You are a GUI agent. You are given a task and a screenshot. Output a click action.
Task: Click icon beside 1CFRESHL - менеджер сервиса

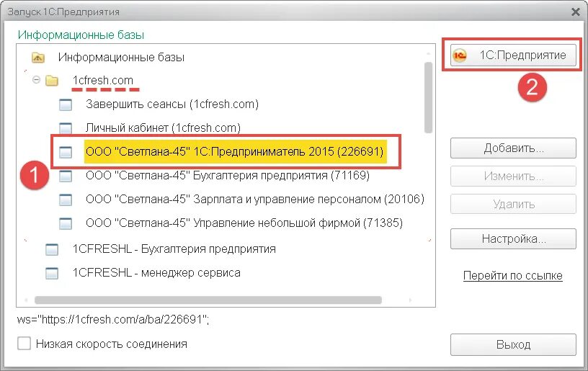tap(52, 273)
